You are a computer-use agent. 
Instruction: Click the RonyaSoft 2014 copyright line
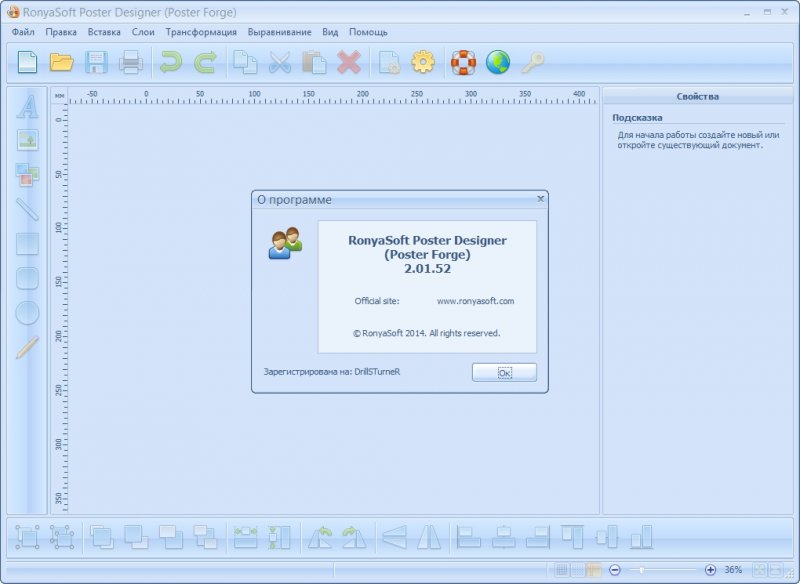[x=427, y=333]
